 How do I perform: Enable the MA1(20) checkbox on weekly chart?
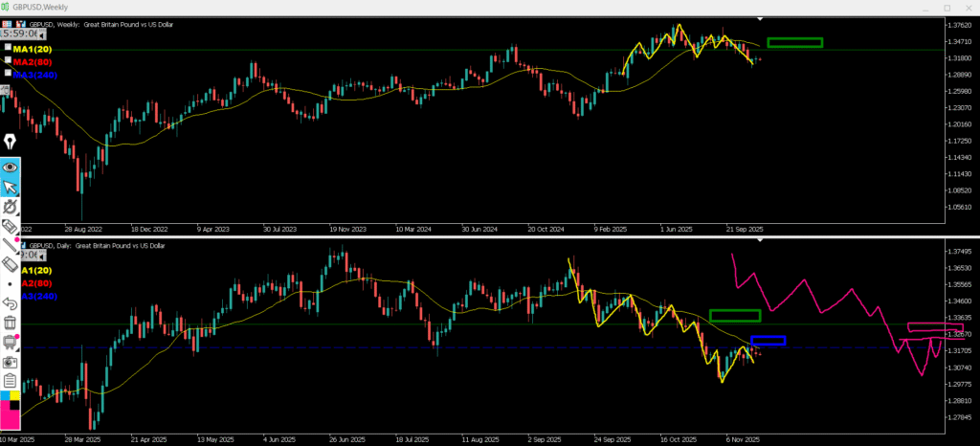[x=8, y=47]
